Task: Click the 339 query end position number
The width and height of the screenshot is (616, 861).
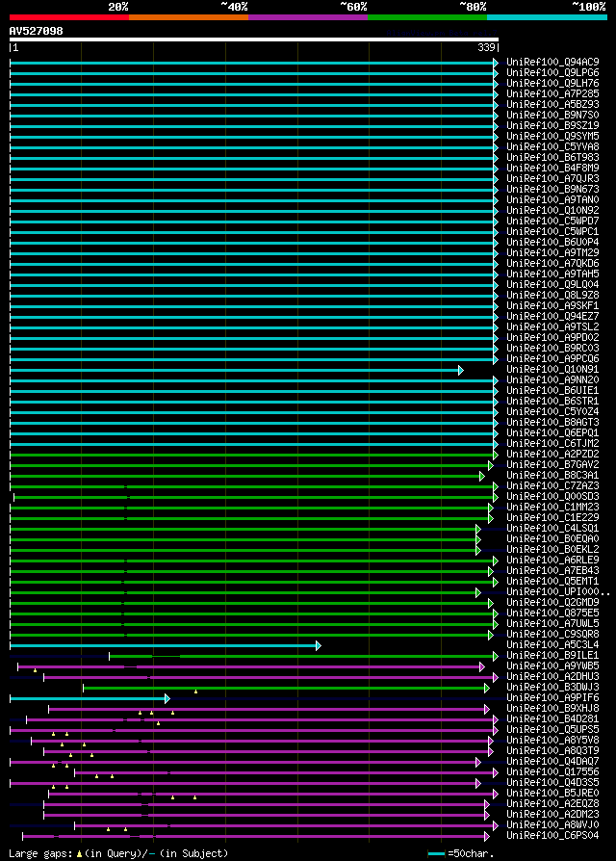Action: point(486,48)
